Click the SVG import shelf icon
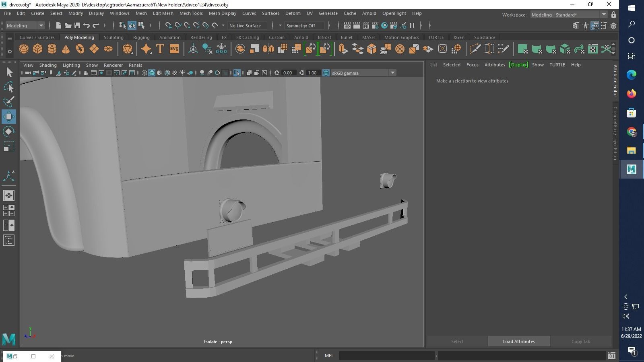The height and width of the screenshot is (362, 644). click(174, 49)
